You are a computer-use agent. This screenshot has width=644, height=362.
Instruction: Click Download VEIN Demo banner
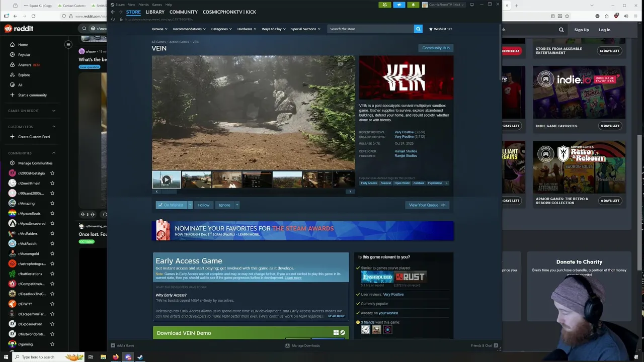(251, 332)
